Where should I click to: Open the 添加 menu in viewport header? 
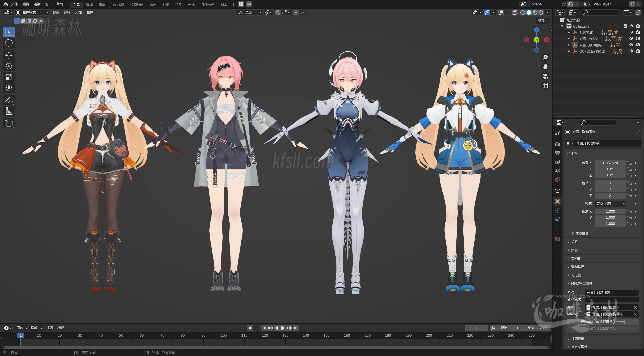(78, 12)
